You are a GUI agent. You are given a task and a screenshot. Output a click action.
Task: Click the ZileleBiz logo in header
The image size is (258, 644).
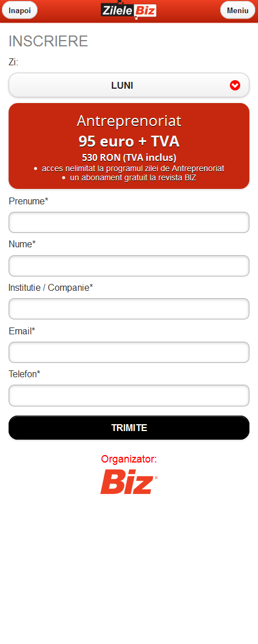point(129,10)
